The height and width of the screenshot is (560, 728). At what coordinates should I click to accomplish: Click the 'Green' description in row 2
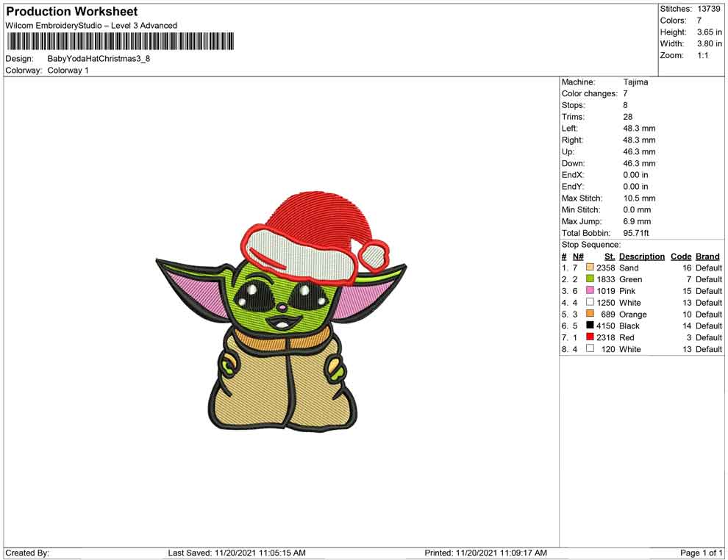coord(630,279)
